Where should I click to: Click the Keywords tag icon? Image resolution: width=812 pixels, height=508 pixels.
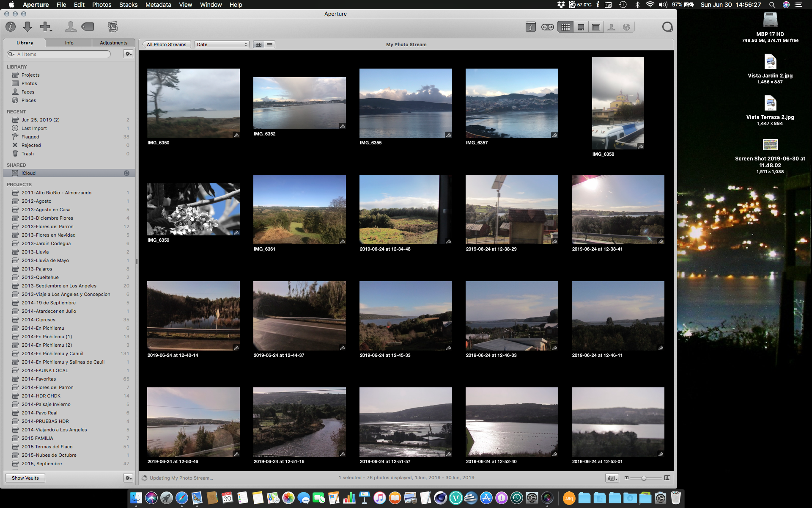click(x=88, y=27)
